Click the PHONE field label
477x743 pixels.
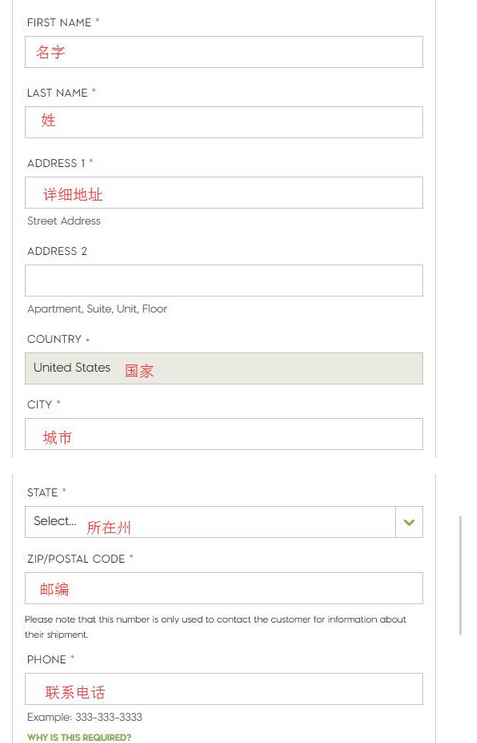46,660
